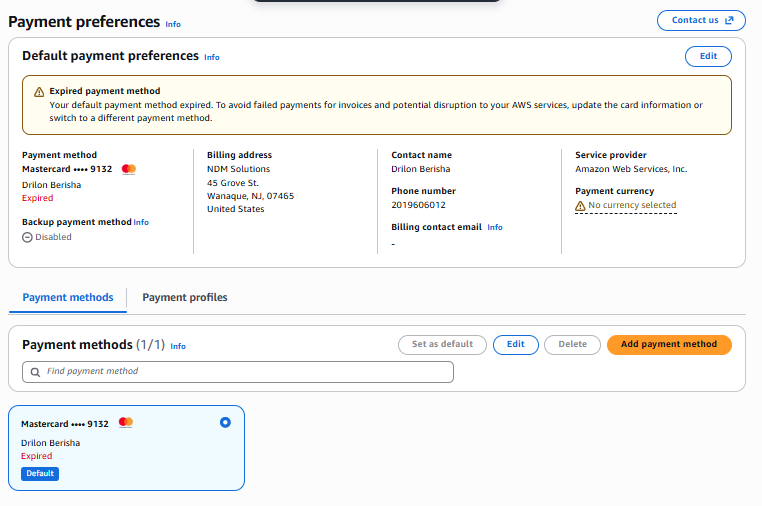Viewport: 762px width, 506px height.
Task: Focus the Find payment method search field
Action: (238, 372)
